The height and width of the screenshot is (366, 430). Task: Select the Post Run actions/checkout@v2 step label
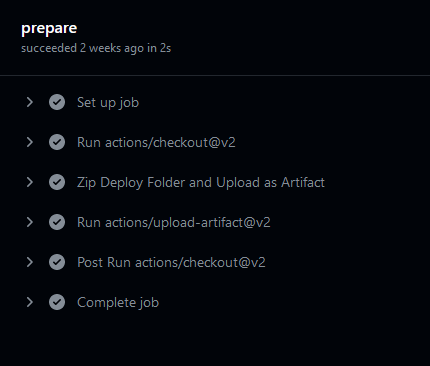(x=171, y=262)
